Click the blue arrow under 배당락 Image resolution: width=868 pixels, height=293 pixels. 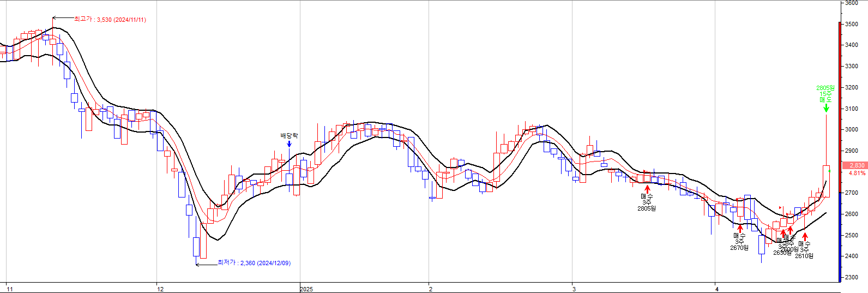pos(289,143)
